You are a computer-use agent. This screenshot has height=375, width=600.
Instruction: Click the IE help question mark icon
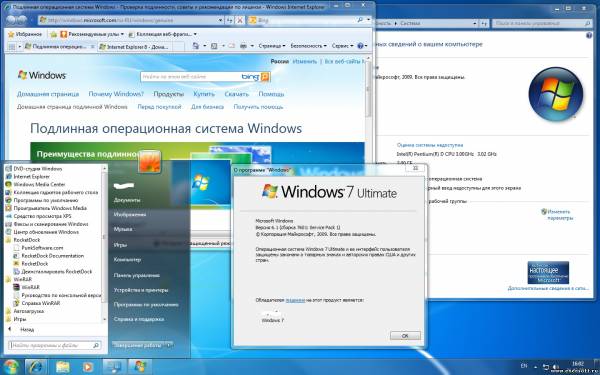point(360,46)
